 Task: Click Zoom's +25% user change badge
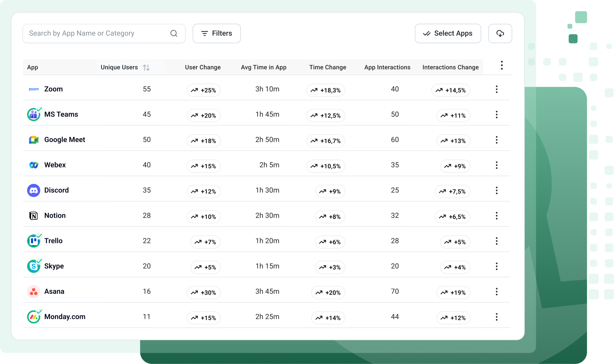(x=204, y=90)
